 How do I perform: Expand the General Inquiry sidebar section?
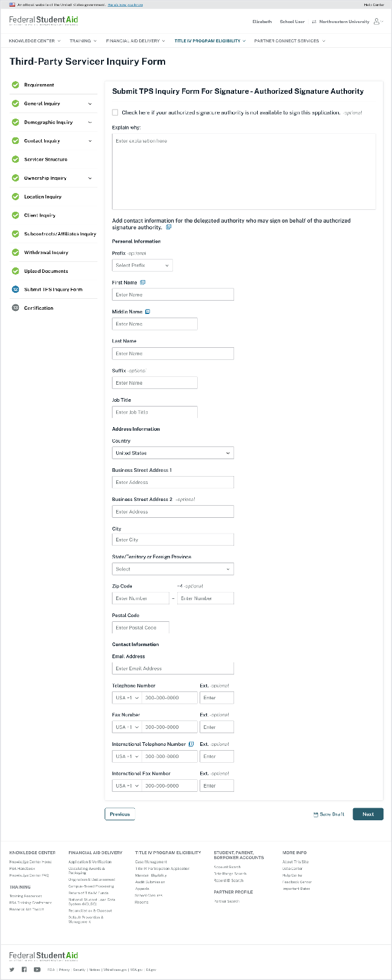pyautogui.click(x=90, y=104)
